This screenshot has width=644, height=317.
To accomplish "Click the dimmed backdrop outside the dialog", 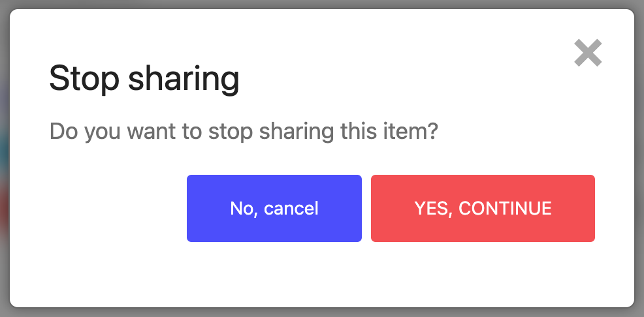I will click(4, 157).
